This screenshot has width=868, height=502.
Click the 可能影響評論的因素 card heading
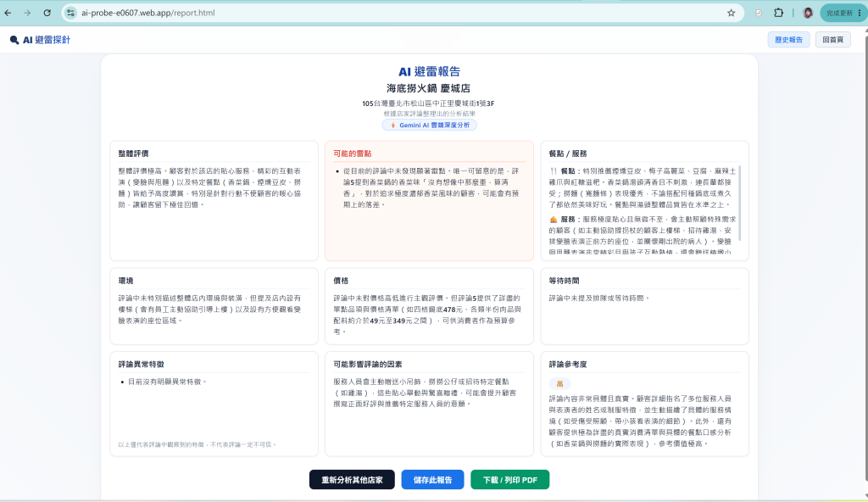(x=368, y=365)
